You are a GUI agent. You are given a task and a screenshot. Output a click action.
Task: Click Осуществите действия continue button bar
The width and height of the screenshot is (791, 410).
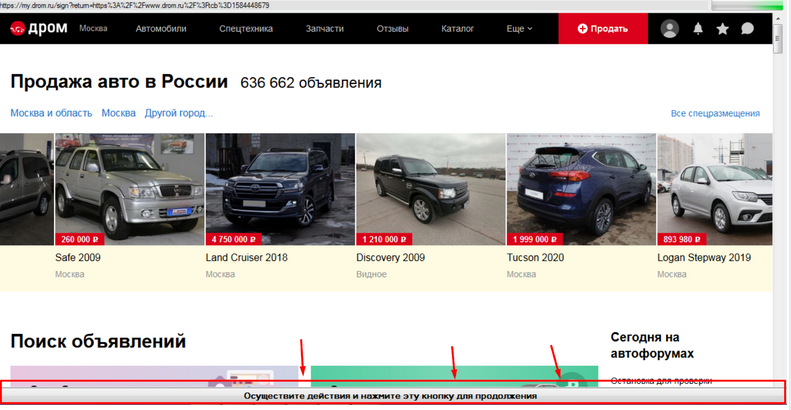pos(392,395)
